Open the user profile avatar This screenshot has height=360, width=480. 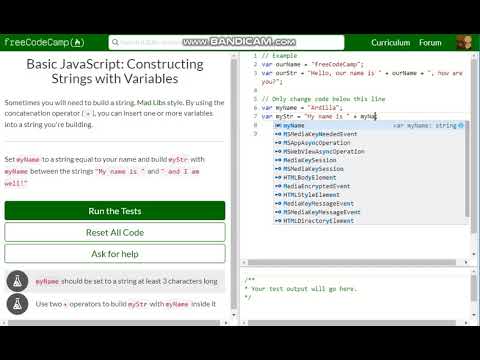(x=464, y=43)
